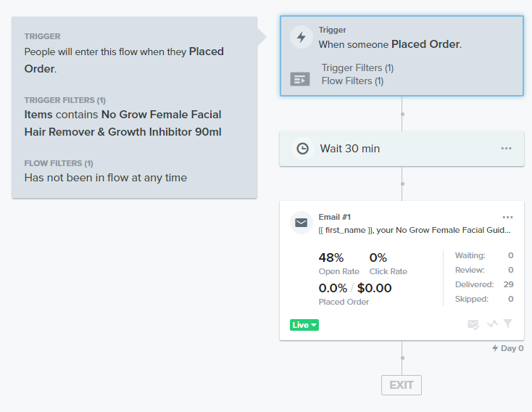This screenshot has height=412, width=532.
Task: Click the UTM tracking arrow icon
Action: (493, 324)
